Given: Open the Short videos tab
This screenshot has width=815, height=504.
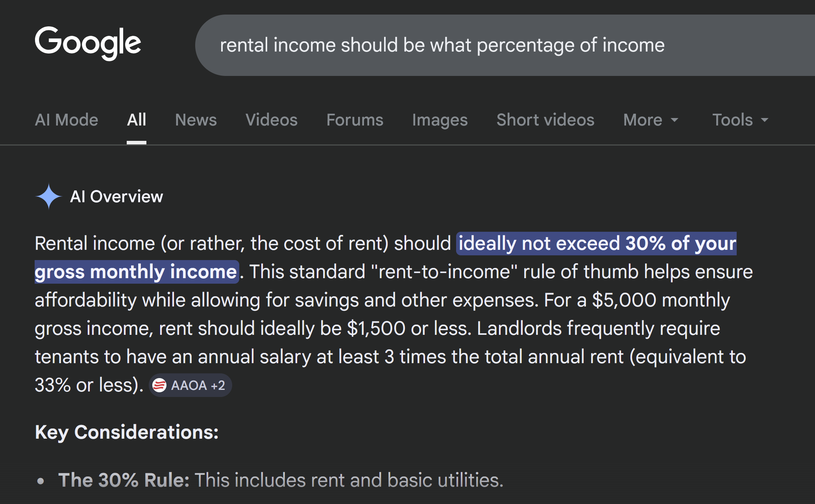Looking at the screenshot, I should coord(545,120).
